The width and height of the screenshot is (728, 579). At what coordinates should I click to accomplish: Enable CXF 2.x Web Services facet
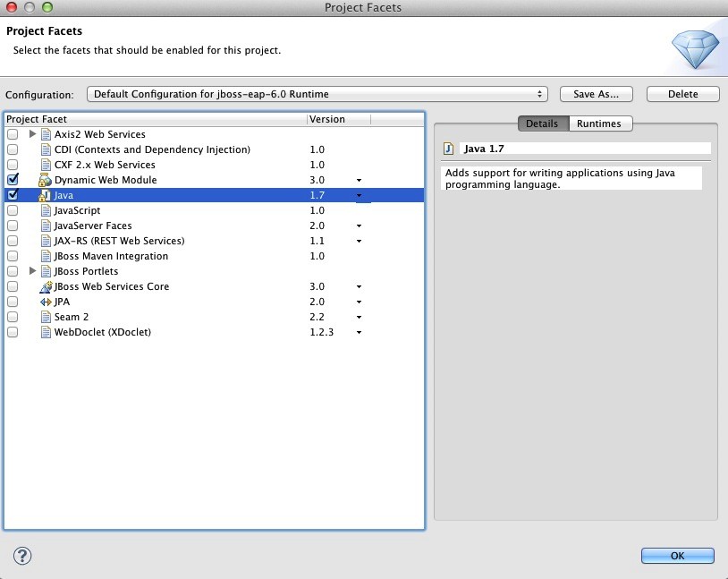(13, 165)
